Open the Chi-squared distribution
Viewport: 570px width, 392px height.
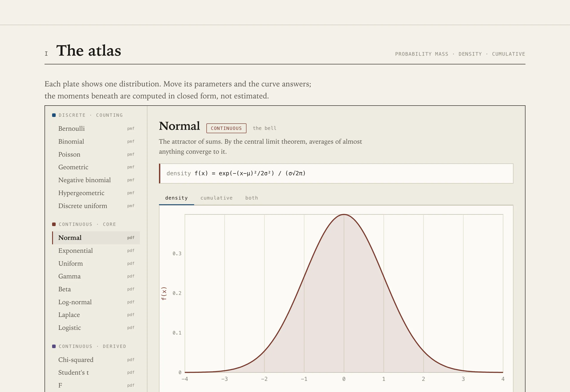96,359
